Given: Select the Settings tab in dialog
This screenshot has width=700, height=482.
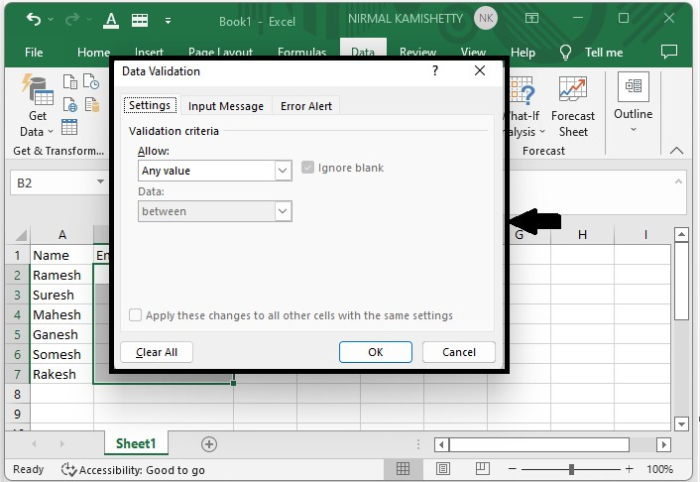Looking at the screenshot, I should coord(150,105).
